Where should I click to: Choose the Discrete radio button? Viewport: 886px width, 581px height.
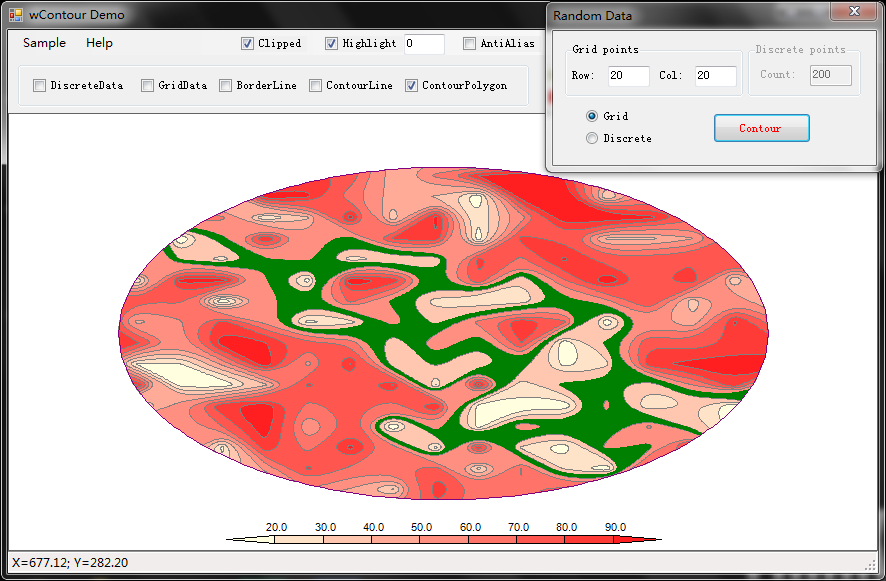pyautogui.click(x=592, y=139)
